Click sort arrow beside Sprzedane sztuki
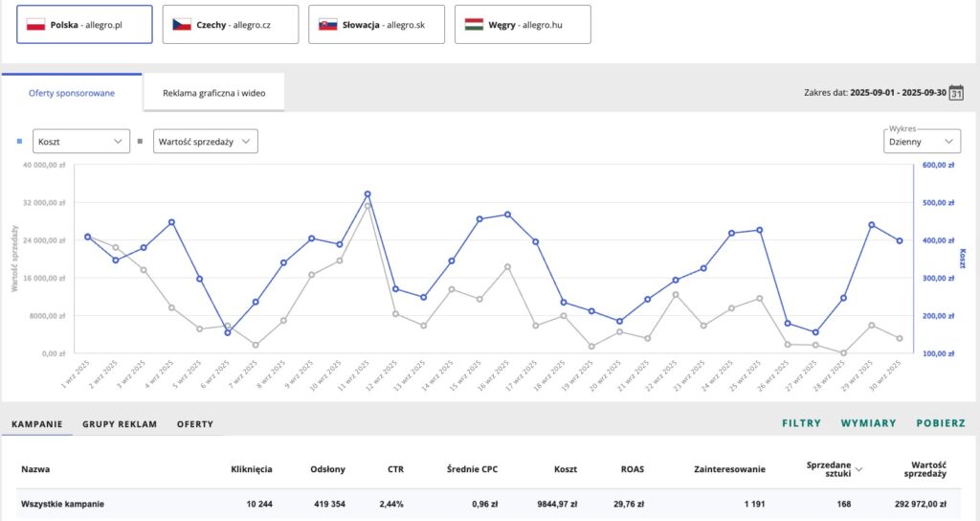This screenshot has height=521, width=980. click(x=857, y=469)
